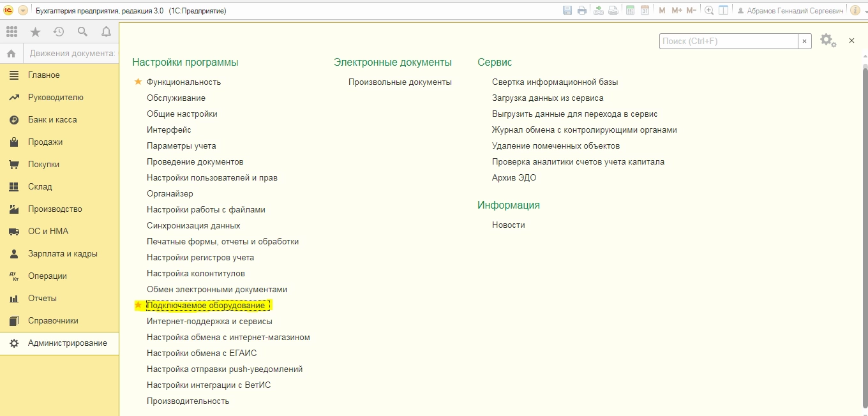Open Новости link under Информация
Viewport: 868px width, 416px height.
click(x=508, y=225)
